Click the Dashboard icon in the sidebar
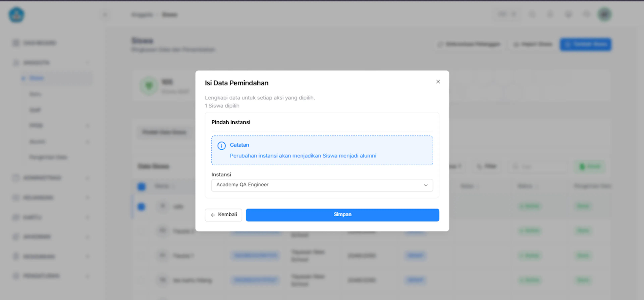This screenshot has width=644, height=300. [x=16, y=43]
